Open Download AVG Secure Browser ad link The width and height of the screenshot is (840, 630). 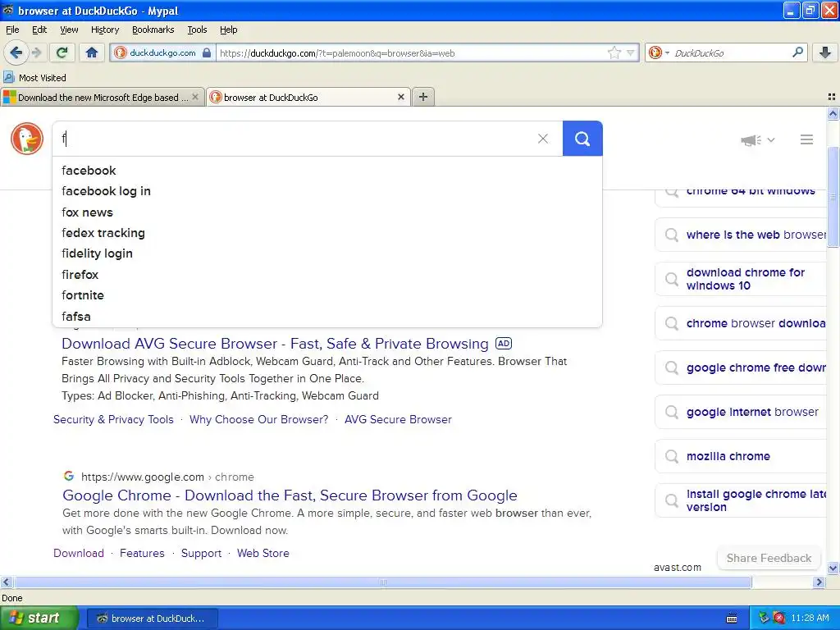click(275, 344)
